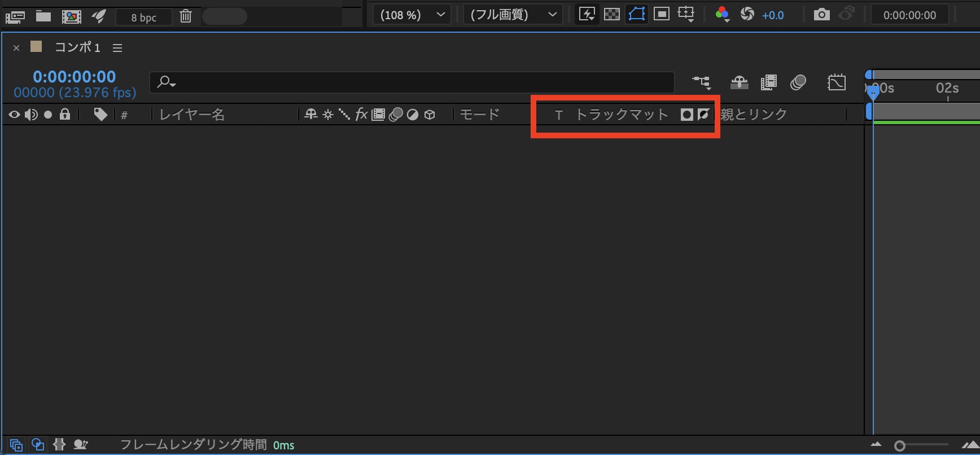980x455 pixels.
Task: Click the timeline layer search field
Action: (412, 82)
